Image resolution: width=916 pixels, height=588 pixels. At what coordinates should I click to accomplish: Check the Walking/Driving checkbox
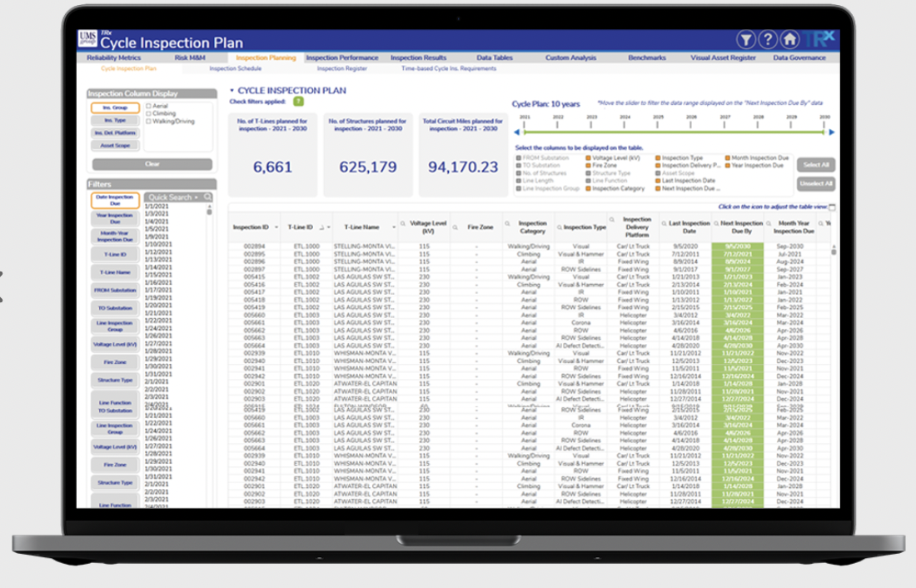(148, 122)
